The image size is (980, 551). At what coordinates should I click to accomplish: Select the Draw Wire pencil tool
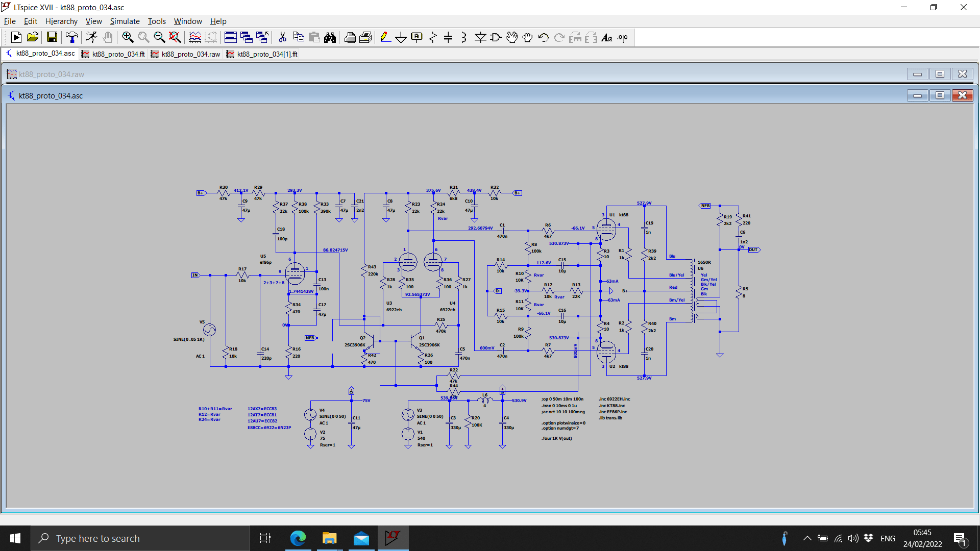coord(385,37)
